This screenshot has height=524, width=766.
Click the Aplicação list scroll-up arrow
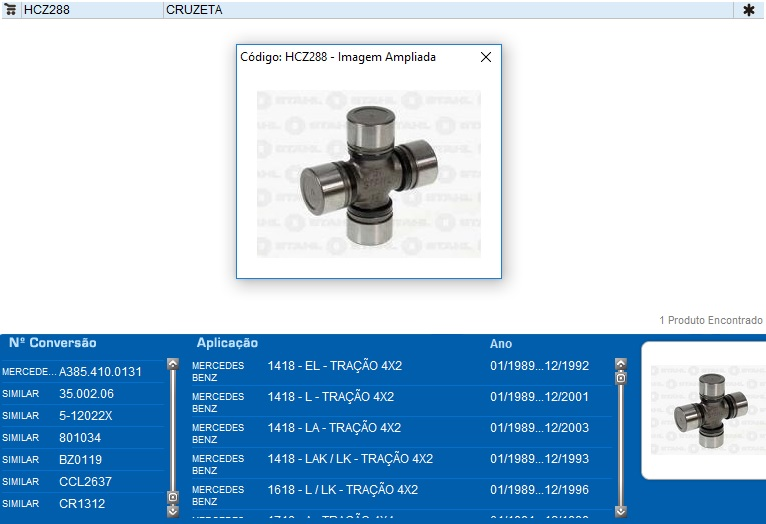click(621, 364)
